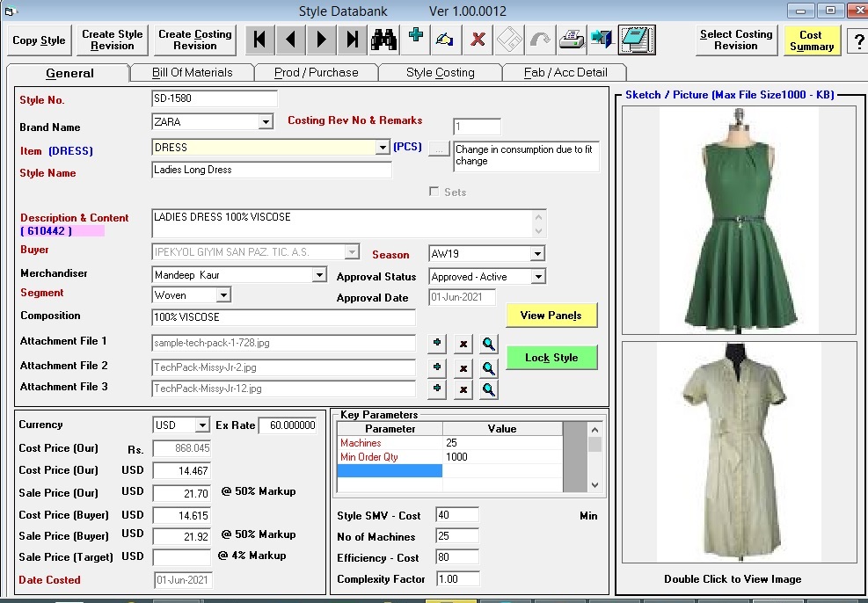Preview Attachment File 3 with magnifier
The width and height of the screenshot is (868, 603).
coord(489,389)
